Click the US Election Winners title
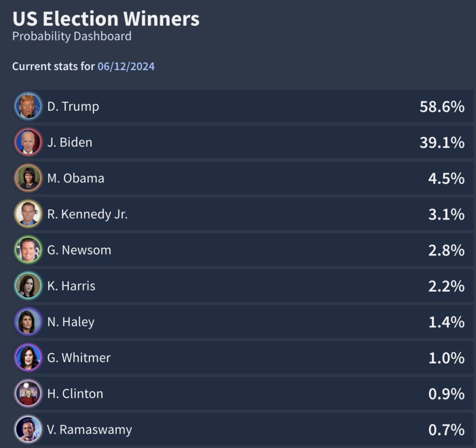The width and height of the screenshot is (476, 448). 106,19
